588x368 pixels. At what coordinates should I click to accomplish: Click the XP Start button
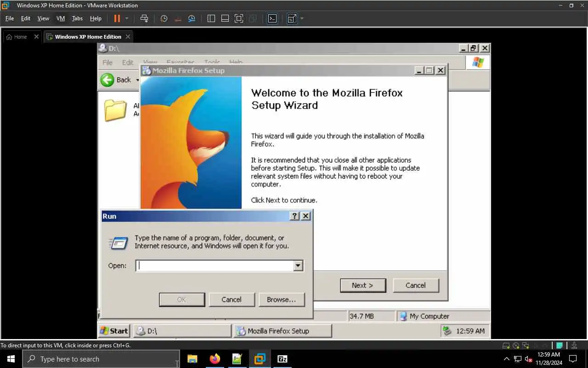[x=114, y=331]
